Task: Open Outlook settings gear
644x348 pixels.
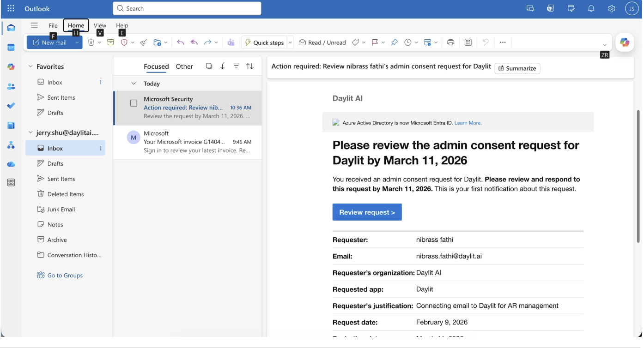Action: [612, 8]
